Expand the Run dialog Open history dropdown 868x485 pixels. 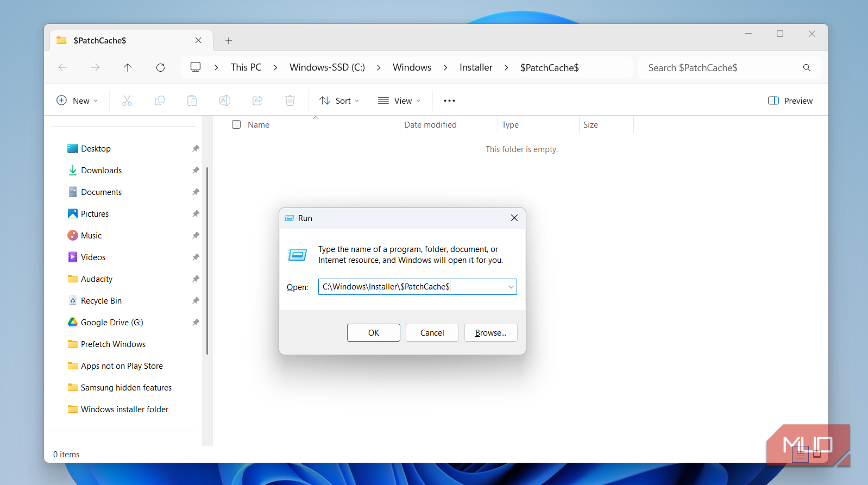pyautogui.click(x=511, y=287)
